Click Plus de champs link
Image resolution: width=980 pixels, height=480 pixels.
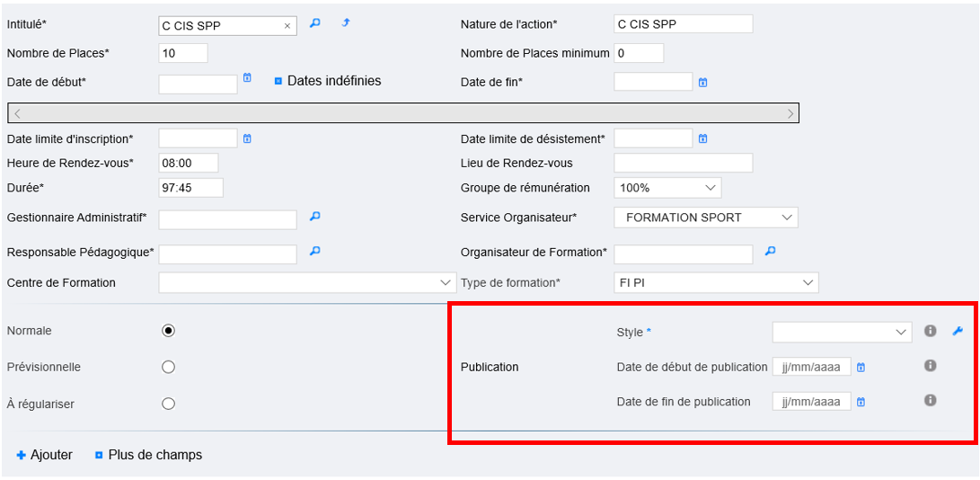click(x=148, y=455)
